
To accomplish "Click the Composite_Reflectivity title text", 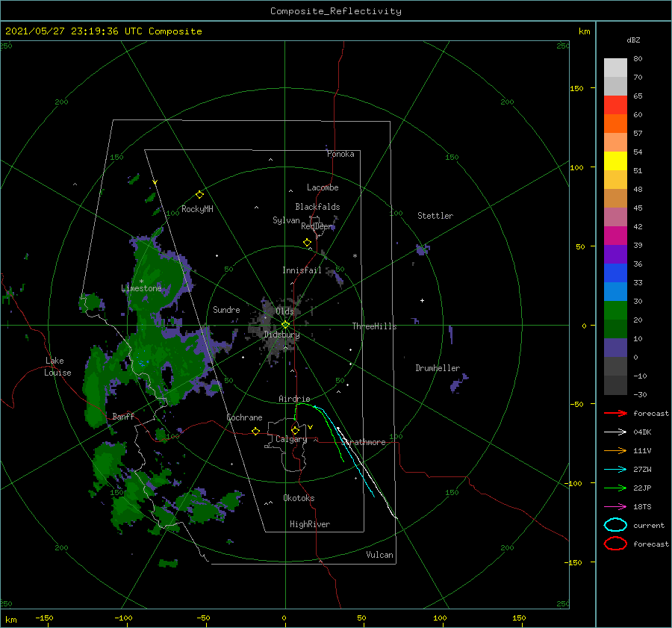I will click(336, 11).
